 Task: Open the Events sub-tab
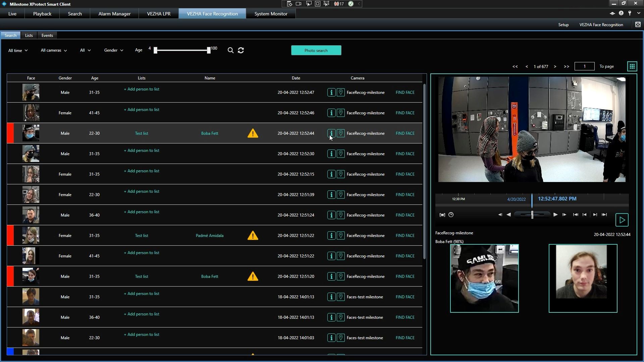tap(47, 36)
